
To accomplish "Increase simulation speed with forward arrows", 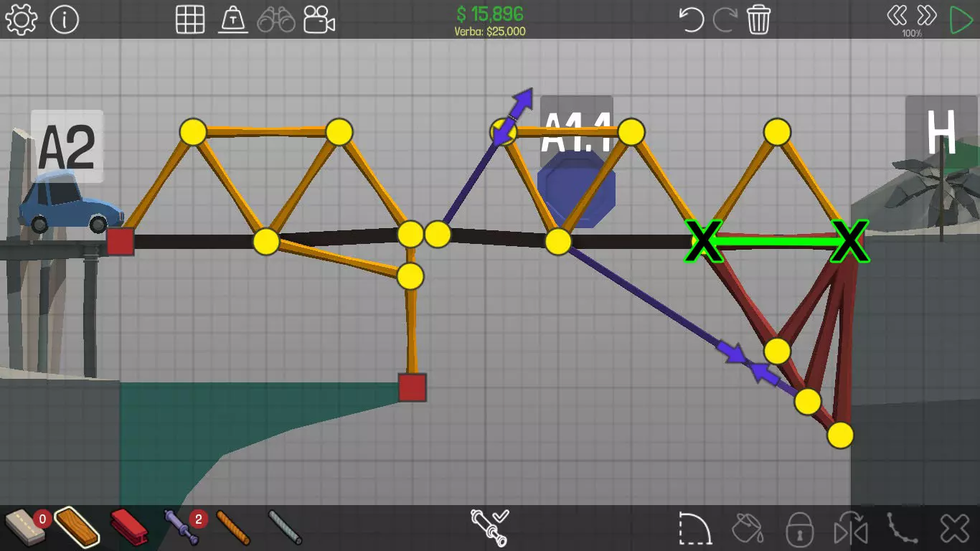I will tap(927, 15).
